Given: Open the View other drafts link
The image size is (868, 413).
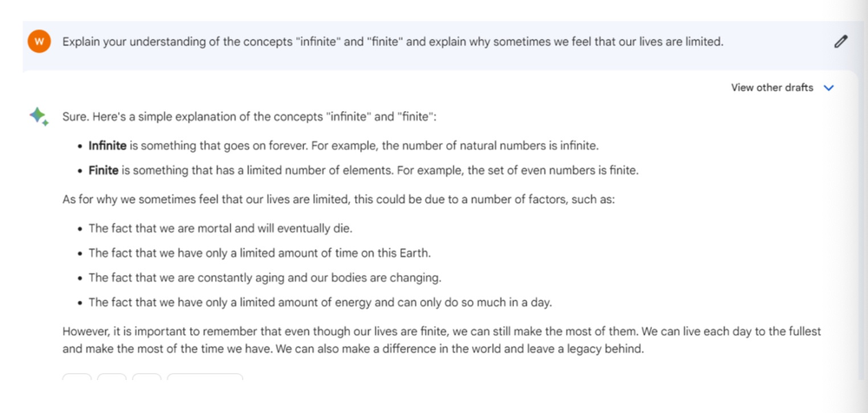Looking at the screenshot, I should (772, 88).
